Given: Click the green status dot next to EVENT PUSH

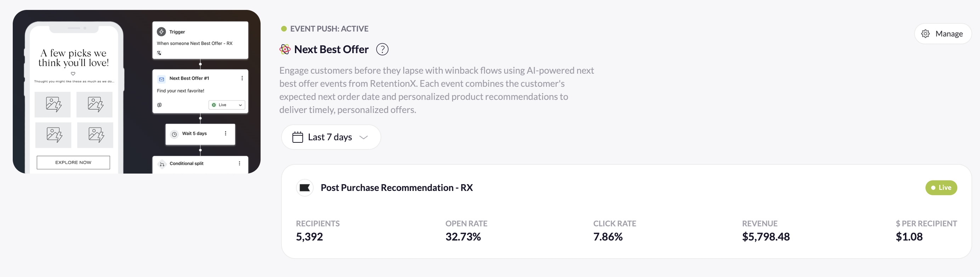Looking at the screenshot, I should click(284, 29).
